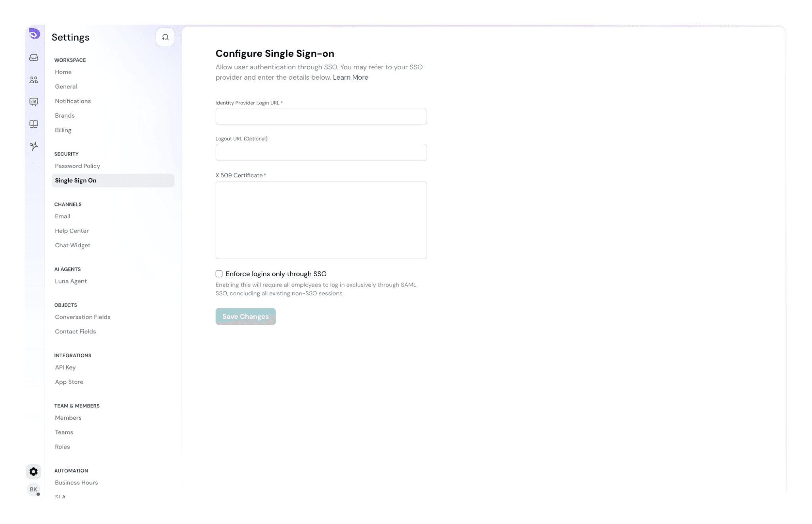Click the settings search icon button
Image resolution: width=812 pixels, height=524 pixels.
(x=165, y=37)
